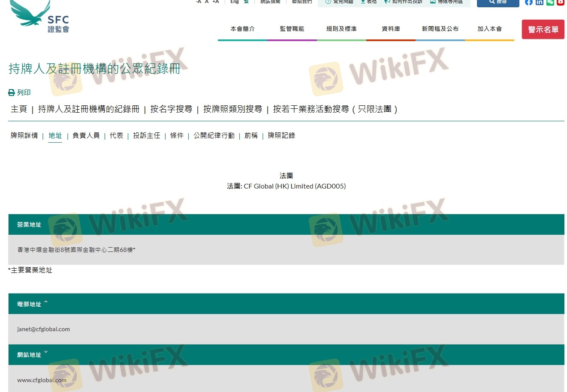
Task: Click the SFC eagle logo
Action: click(x=39, y=16)
